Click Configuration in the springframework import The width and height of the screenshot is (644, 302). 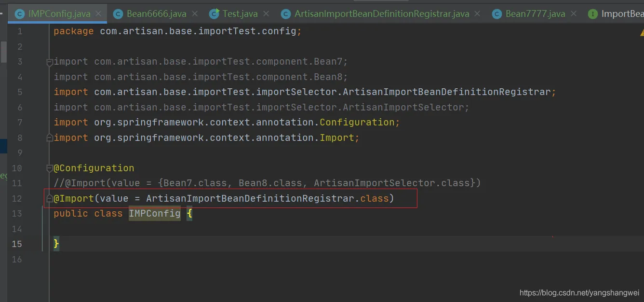(357, 123)
